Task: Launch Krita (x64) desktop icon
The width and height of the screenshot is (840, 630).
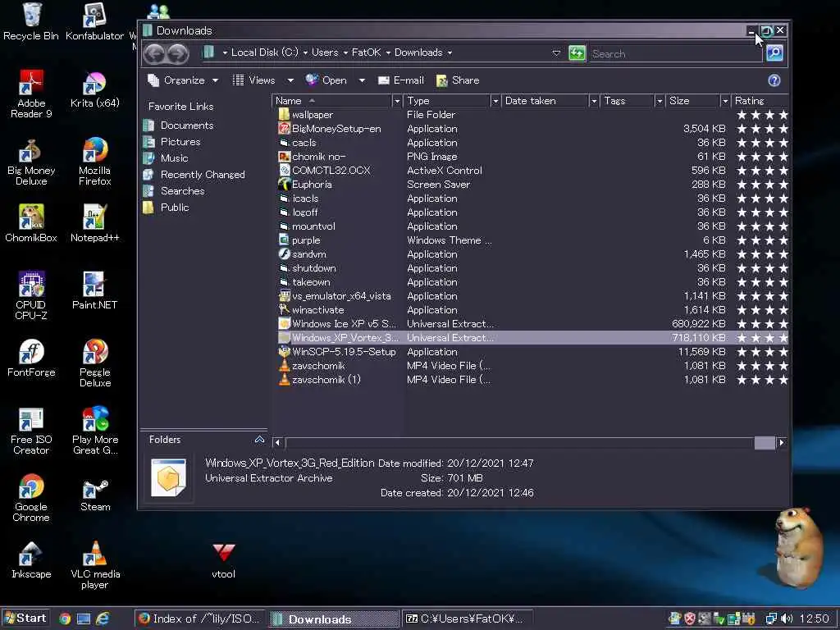Action: coord(94,89)
